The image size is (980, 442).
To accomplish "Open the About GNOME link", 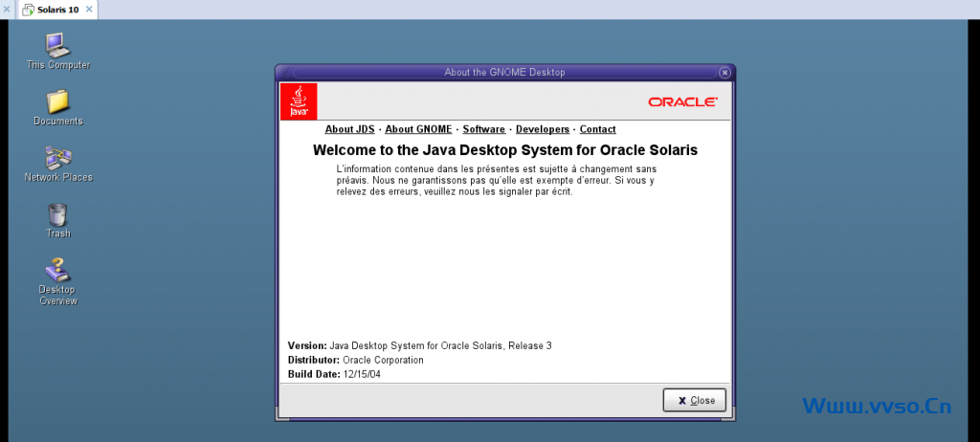I will click(x=418, y=129).
